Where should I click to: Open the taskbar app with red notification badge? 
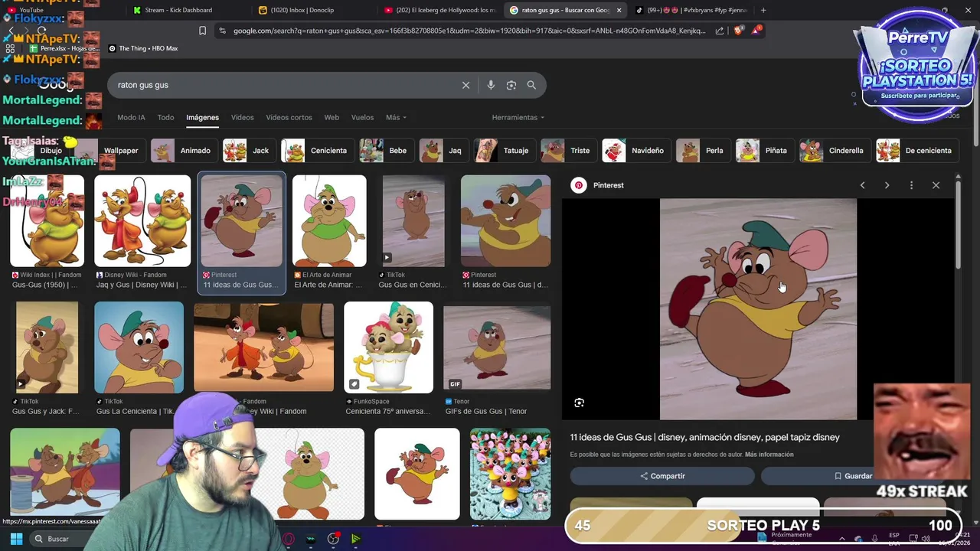pyautogui.click(x=334, y=539)
